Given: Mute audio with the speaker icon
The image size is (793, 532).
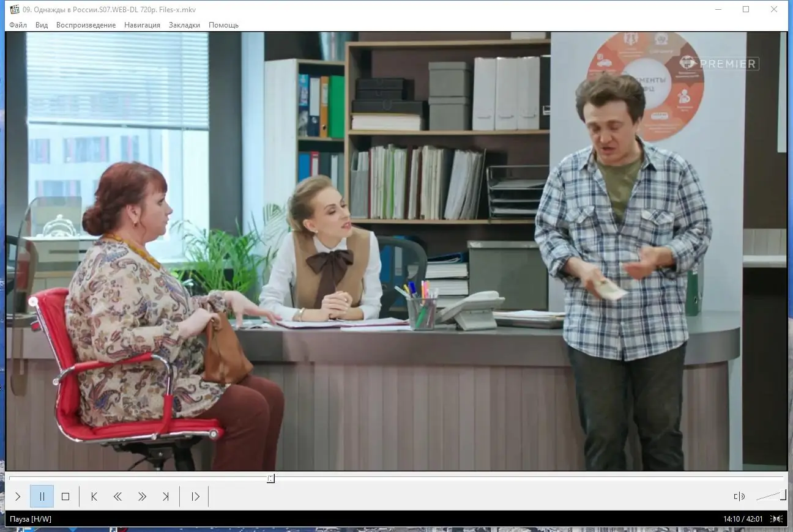Looking at the screenshot, I should tap(739, 497).
